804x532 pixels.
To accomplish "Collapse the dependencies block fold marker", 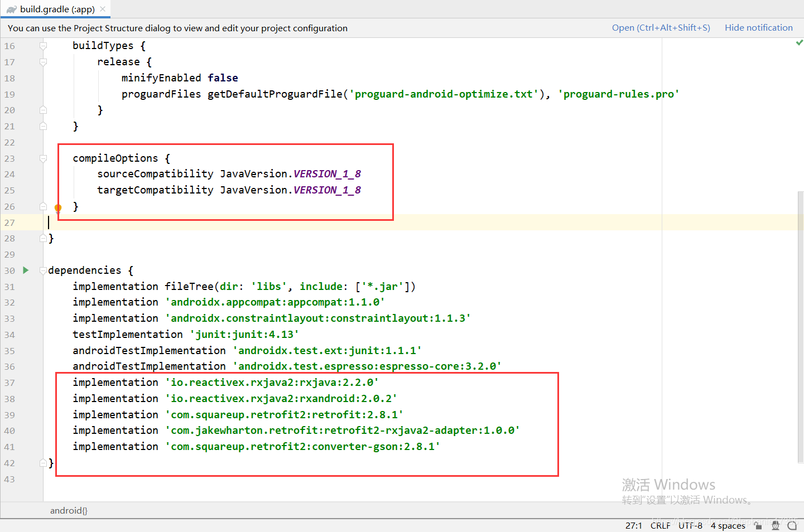I will (x=43, y=270).
